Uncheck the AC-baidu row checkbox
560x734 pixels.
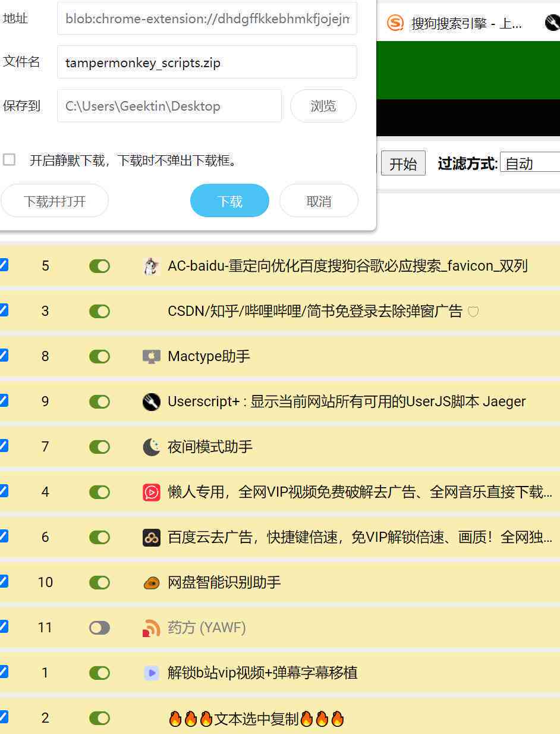[3, 265]
